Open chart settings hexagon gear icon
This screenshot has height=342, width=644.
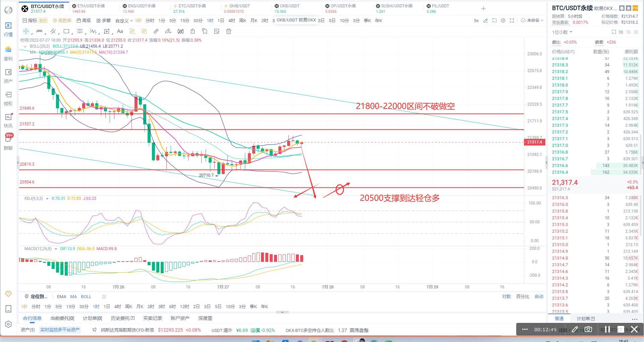click(x=503, y=21)
